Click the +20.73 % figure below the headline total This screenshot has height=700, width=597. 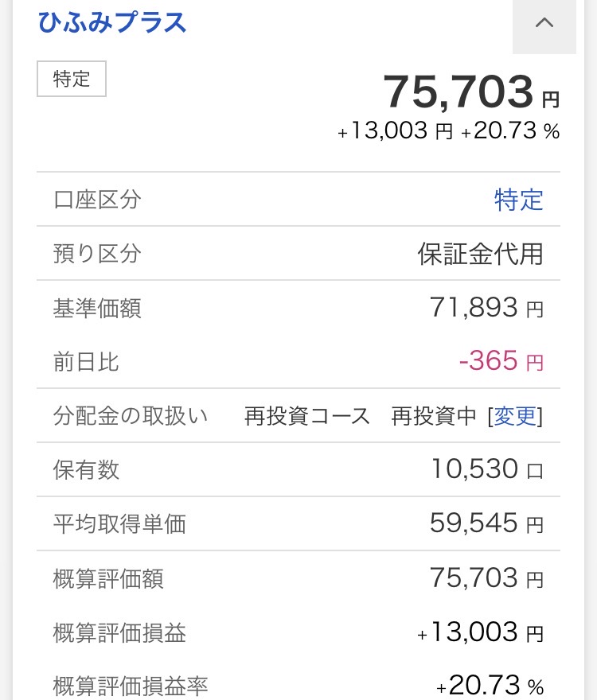click(x=510, y=132)
